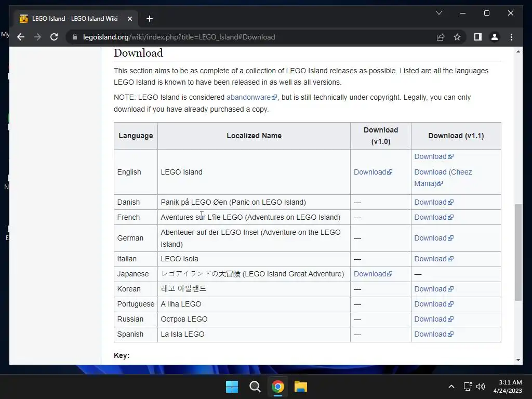The height and width of the screenshot is (399, 532).
Task: Click the scrollbar up arrow
Action: 518,51
